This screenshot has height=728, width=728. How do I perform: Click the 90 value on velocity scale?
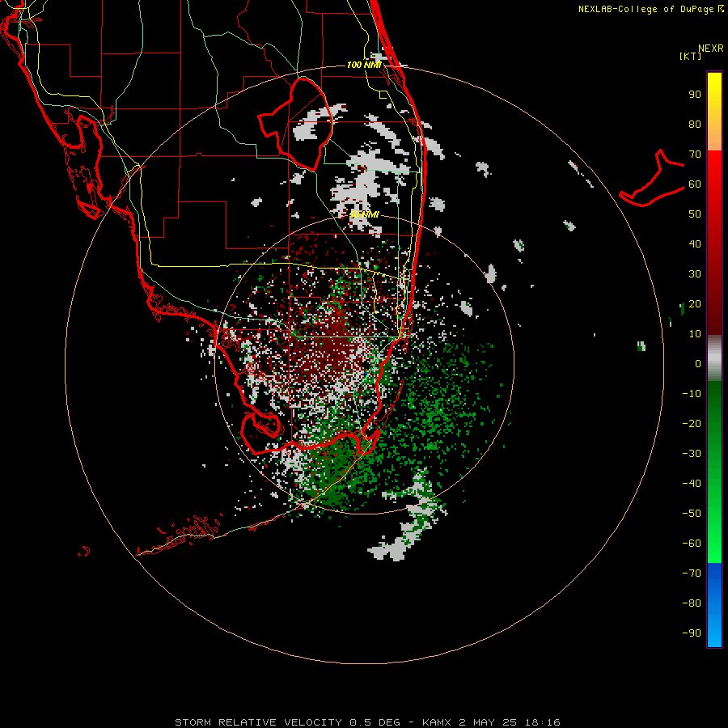click(x=695, y=95)
